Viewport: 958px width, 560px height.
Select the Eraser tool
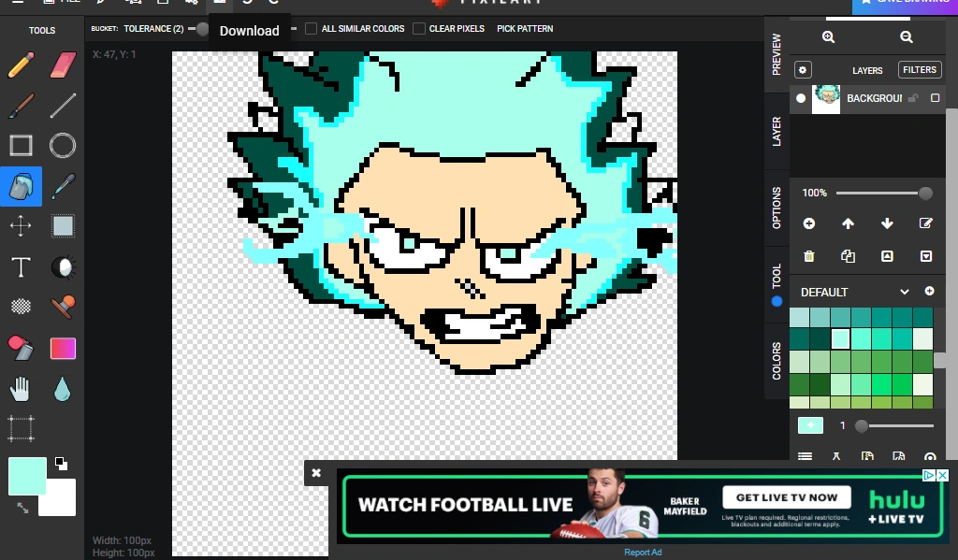[x=62, y=65]
